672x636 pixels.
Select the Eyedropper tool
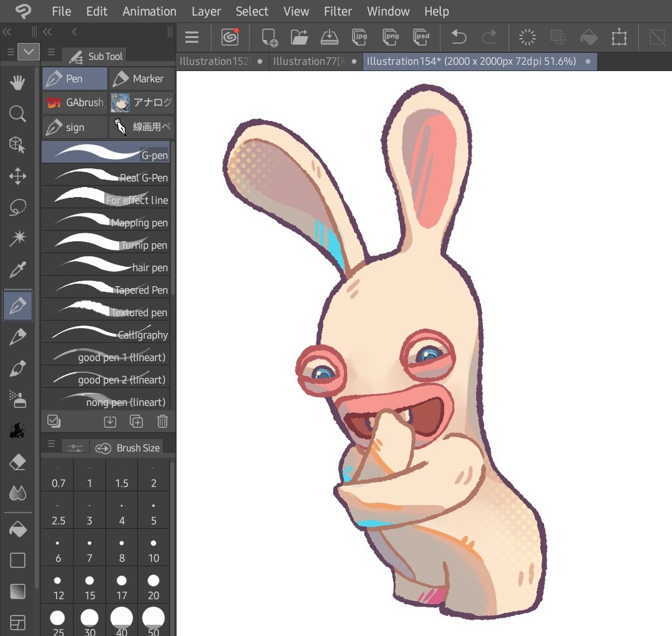click(x=17, y=270)
